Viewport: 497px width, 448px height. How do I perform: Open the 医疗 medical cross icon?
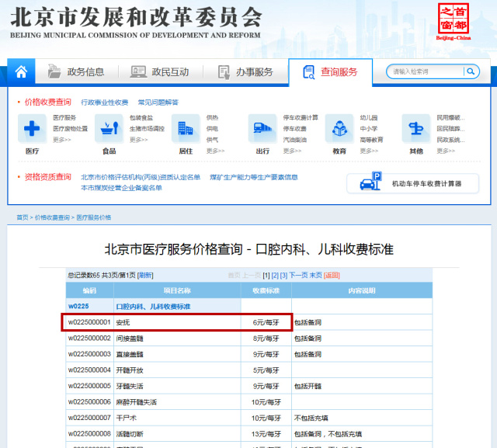click(32, 128)
